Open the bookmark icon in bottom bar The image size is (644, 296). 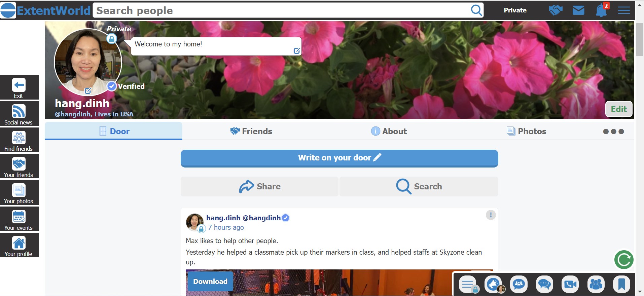[x=621, y=285]
